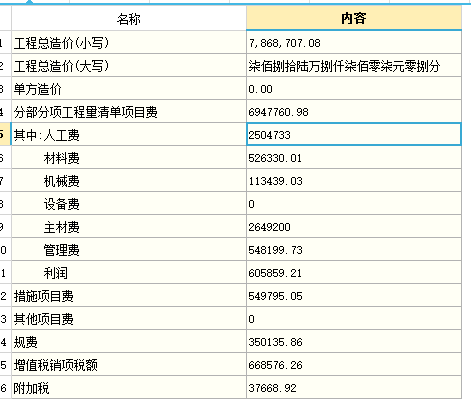
Task: Click the highlighted row header of 人工费
Action: 5,134
